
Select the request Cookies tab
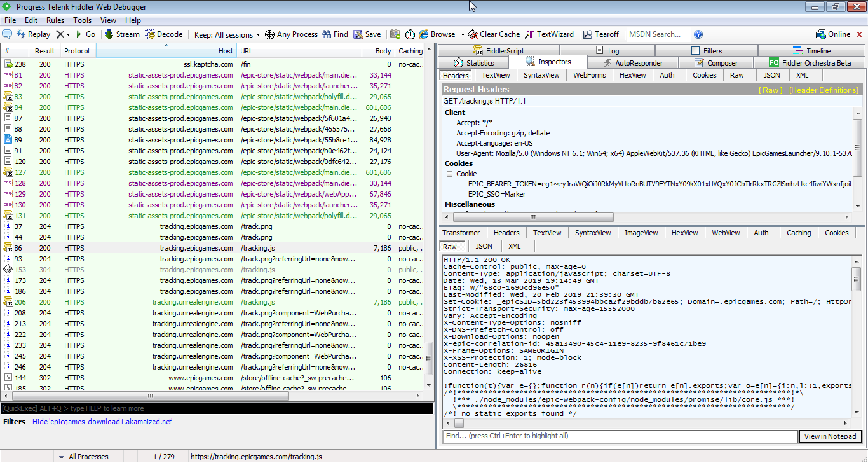click(704, 75)
